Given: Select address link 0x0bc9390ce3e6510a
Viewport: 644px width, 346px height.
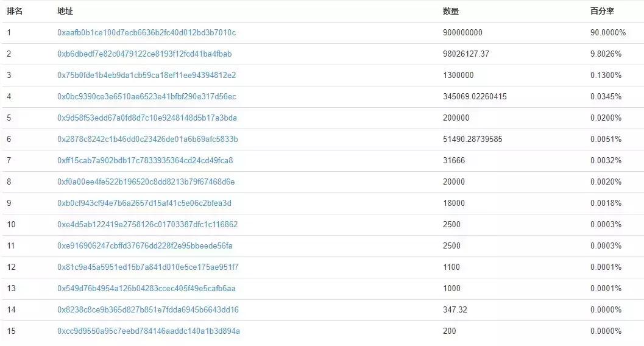Looking at the screenshot, I should click(147, 97).
